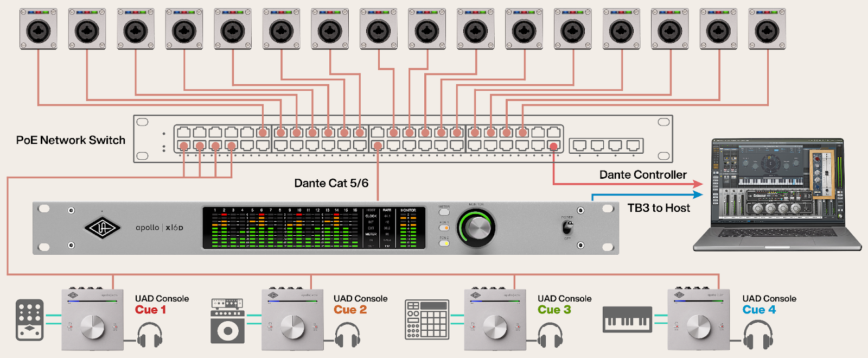Click "UAD Console" text above Cue 2
Image resolution: width=868 pixels, height=358 pixels.
tap(360, 298)
